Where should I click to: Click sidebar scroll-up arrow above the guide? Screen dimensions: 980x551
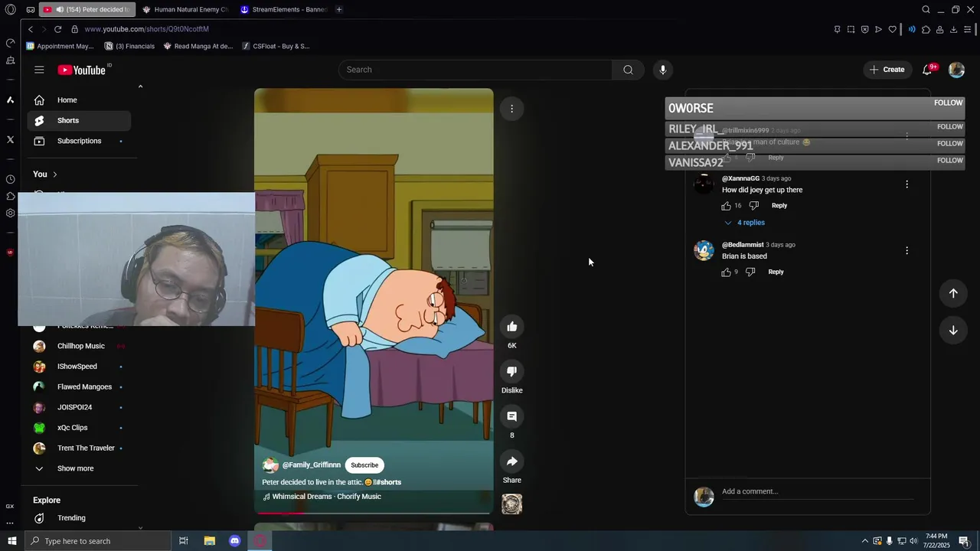pos(140,86)
